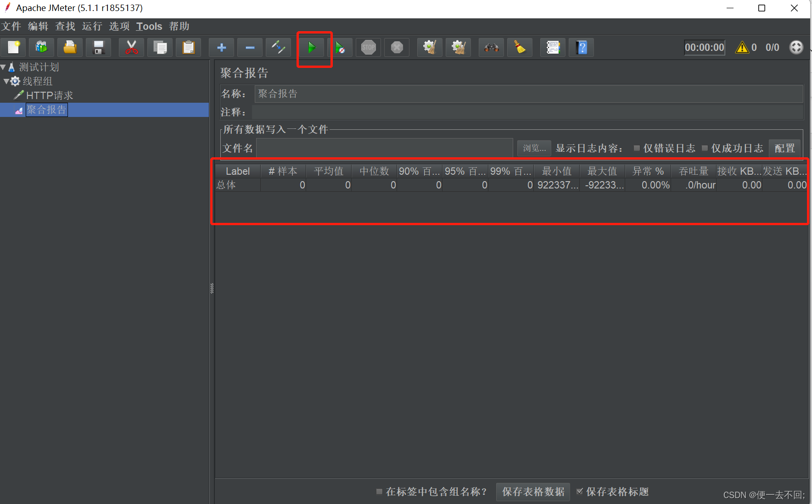Click the 名称 input field
This screenshot has width=812, height=504.
529,94
